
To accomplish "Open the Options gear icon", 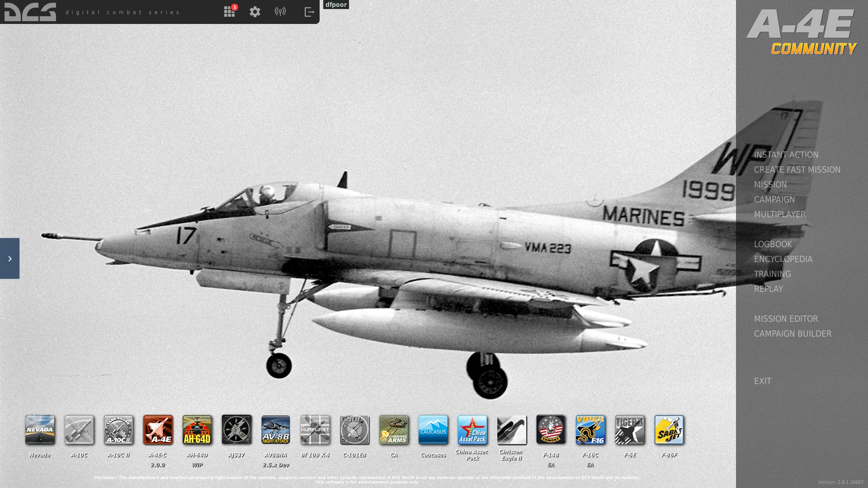I will [255, 12].
